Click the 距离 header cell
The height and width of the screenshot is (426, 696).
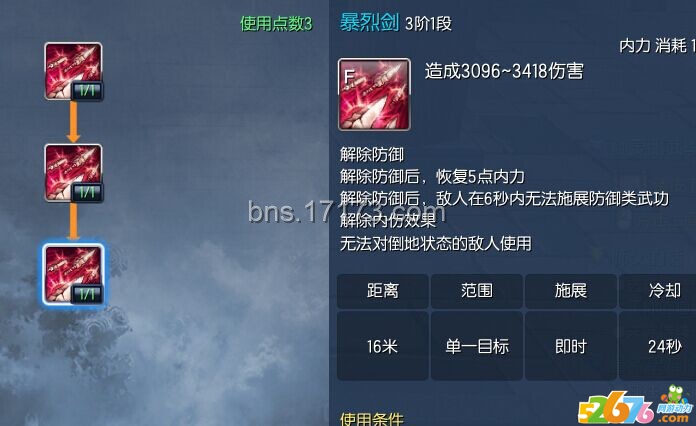383,291
